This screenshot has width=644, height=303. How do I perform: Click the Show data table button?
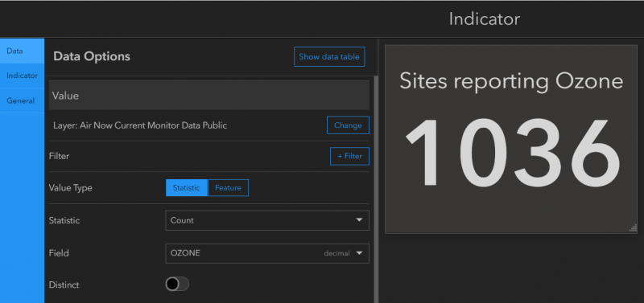(329, 56)
